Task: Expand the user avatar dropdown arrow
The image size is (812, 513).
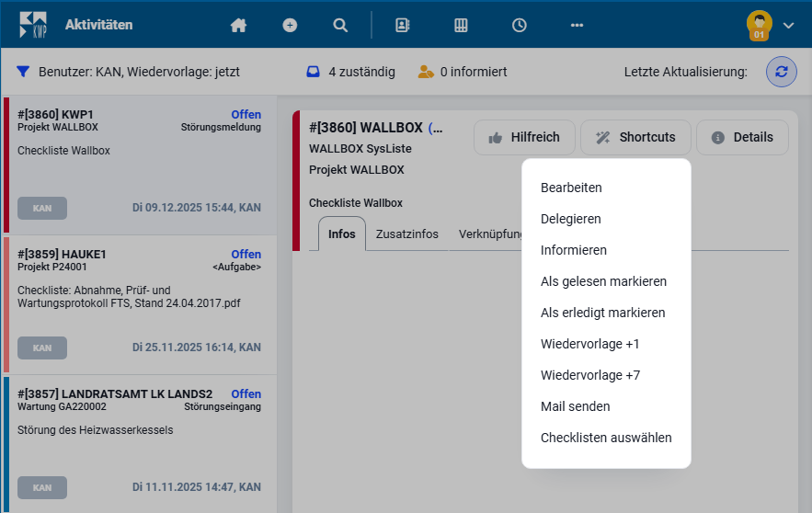Action: pyautogui.click(x=788, y=26)
